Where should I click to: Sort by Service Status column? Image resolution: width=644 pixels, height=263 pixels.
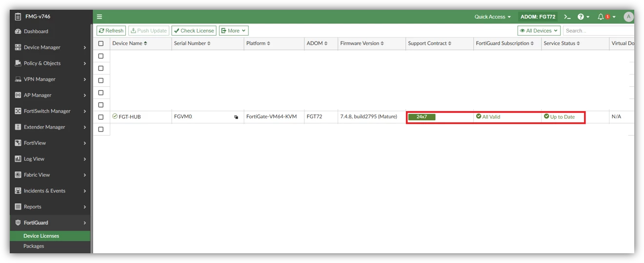[x=562, y=43]
